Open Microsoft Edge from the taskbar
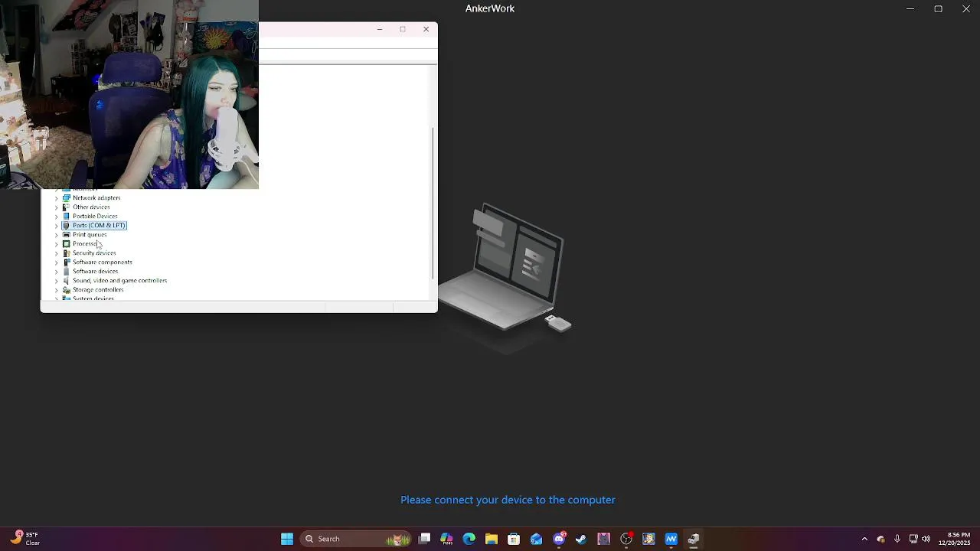The height and width of the screenshot is (551, 980). click(469, 539)
